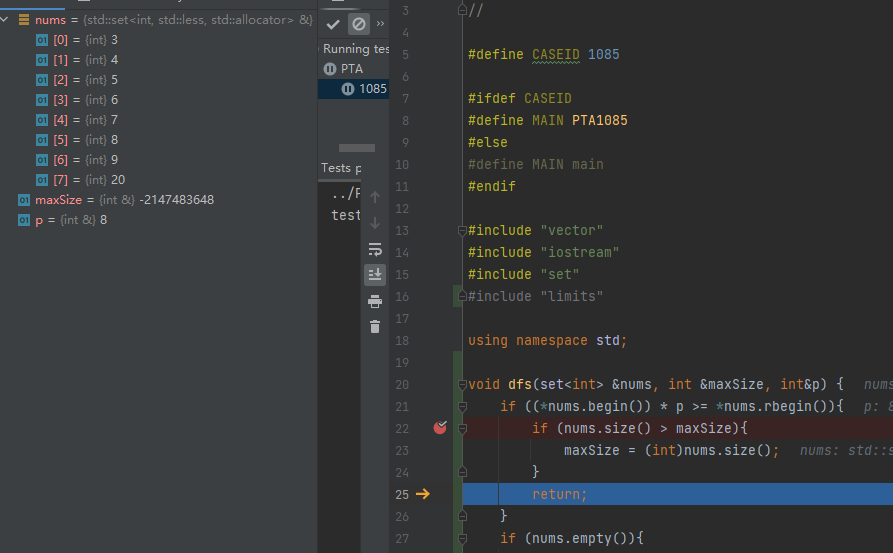Select the maxSize variable row
Screen dimensions: 893x553
point(158,200)
